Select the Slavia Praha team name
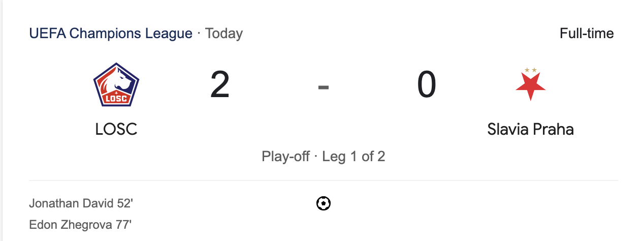 coord(531,129)
